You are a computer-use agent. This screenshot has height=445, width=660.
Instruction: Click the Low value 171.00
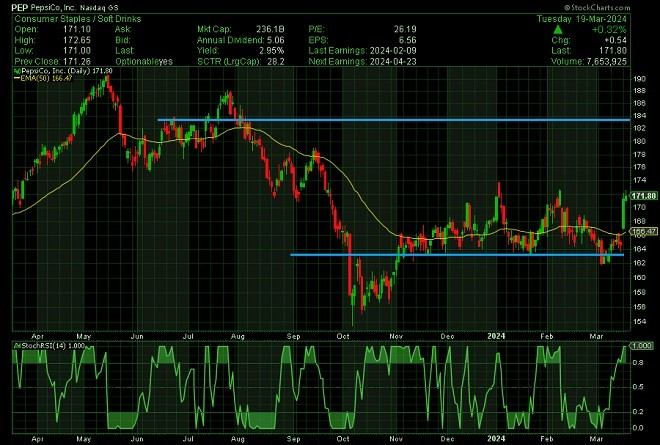coord(77,51)
